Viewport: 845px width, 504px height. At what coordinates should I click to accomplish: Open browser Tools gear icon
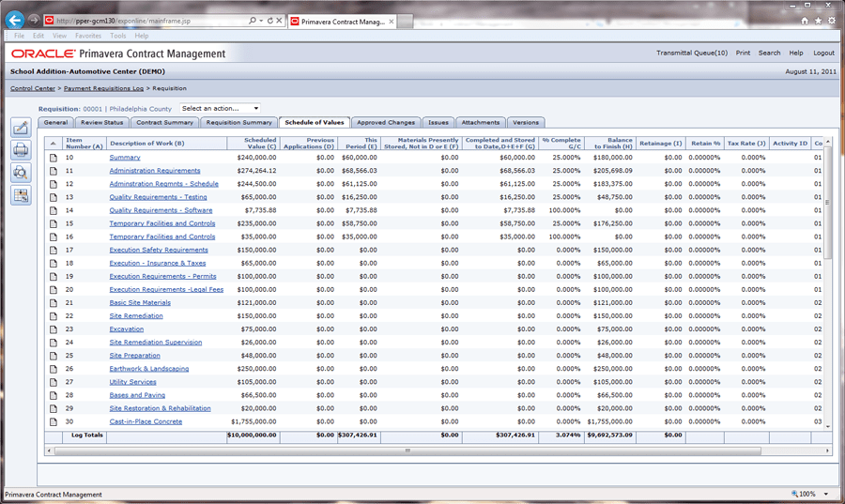832,21
